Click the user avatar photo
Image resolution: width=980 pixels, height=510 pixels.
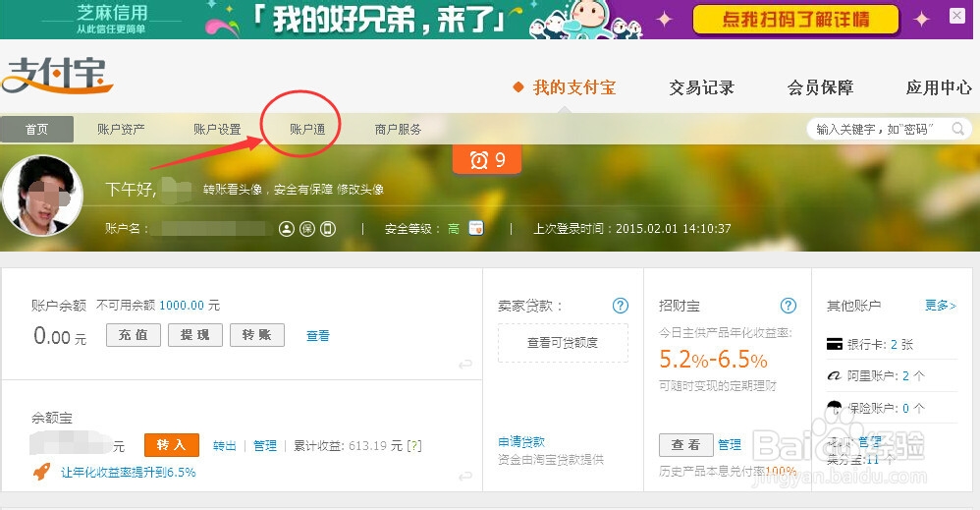(42, 195)
